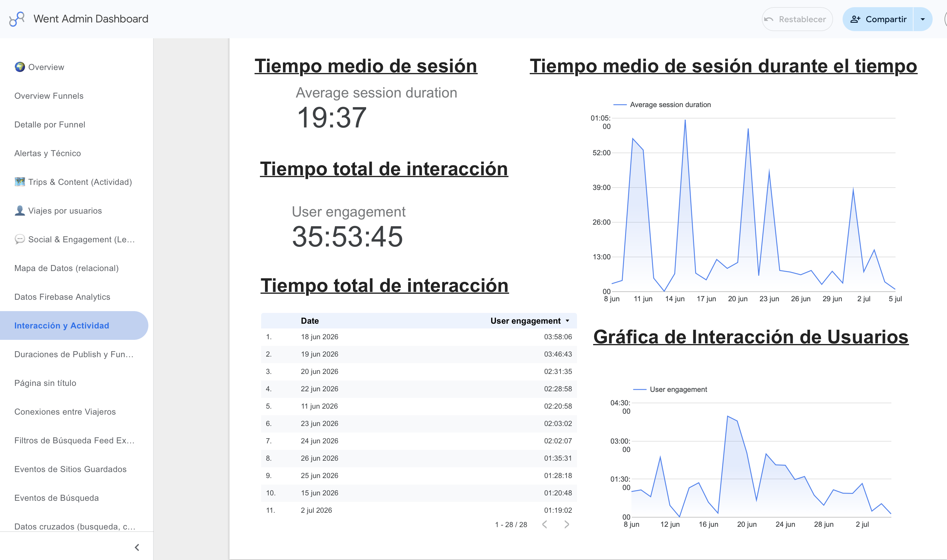The width and height of the screenshot is (947, 560).
Task: Click Tiempo medio de sesión durante el tiempo heading
Action: point(723,66)
